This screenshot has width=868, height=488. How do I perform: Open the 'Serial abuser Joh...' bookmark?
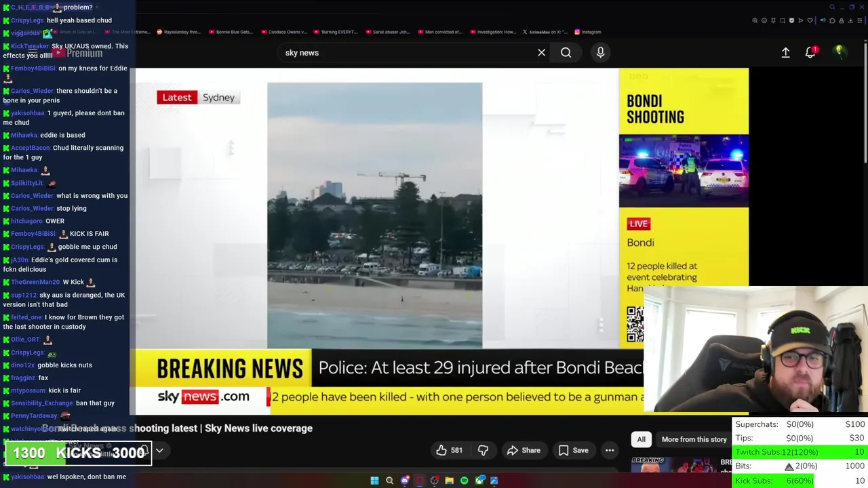point(388,32)
